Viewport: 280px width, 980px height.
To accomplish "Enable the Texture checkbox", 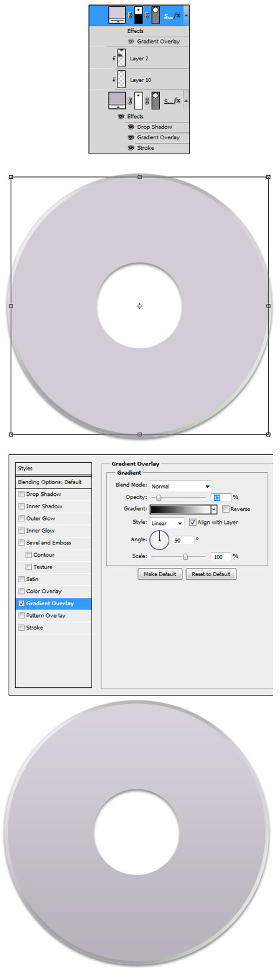I will 29,567.
